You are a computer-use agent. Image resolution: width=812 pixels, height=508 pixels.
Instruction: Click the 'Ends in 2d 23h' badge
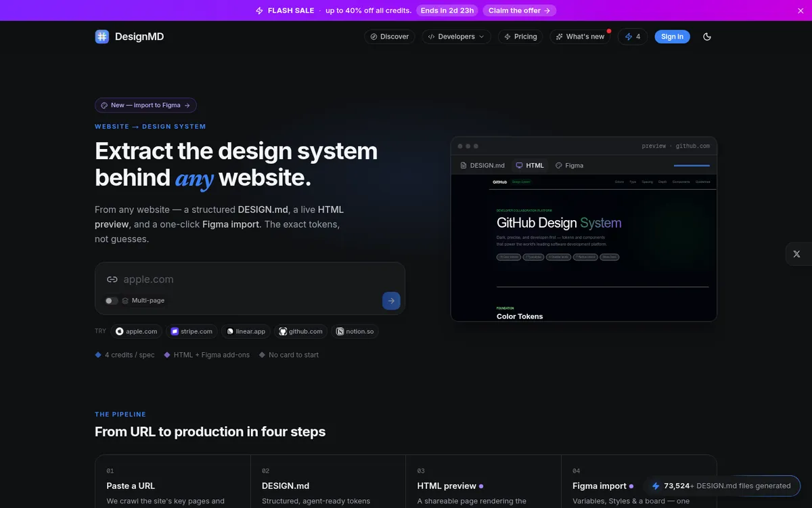tap(447, 10)
